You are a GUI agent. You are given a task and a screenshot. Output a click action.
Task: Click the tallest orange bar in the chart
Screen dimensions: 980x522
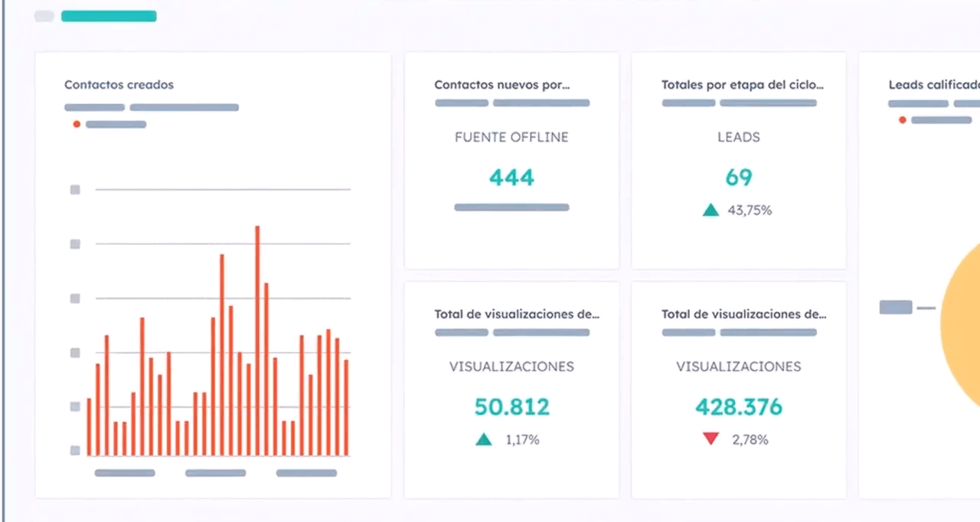[257, 341]
